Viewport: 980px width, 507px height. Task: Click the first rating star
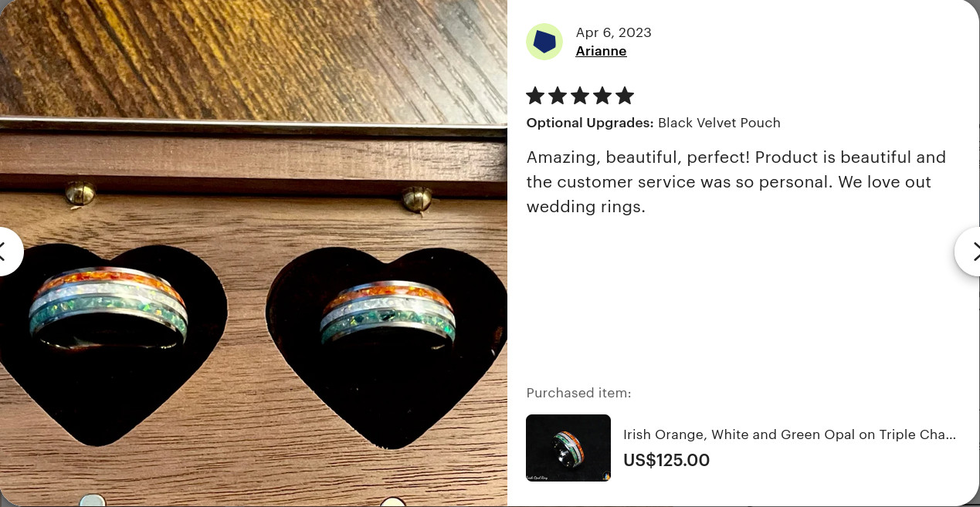pos(535,96)
